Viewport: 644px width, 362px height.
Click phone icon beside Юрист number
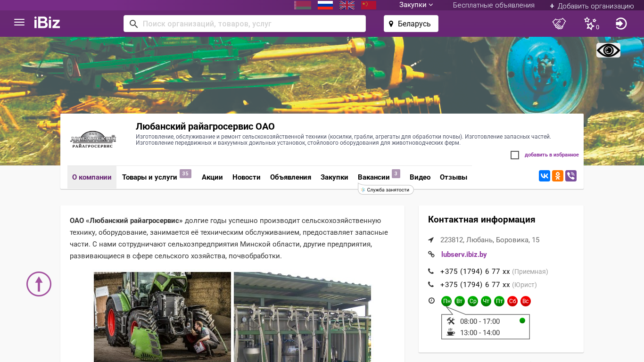(x=431, y=285)
